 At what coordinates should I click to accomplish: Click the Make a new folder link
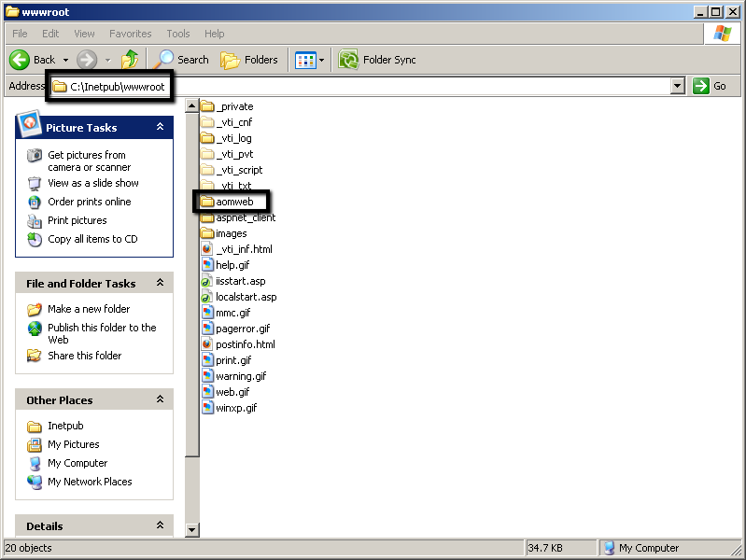[x=89, y=309]
